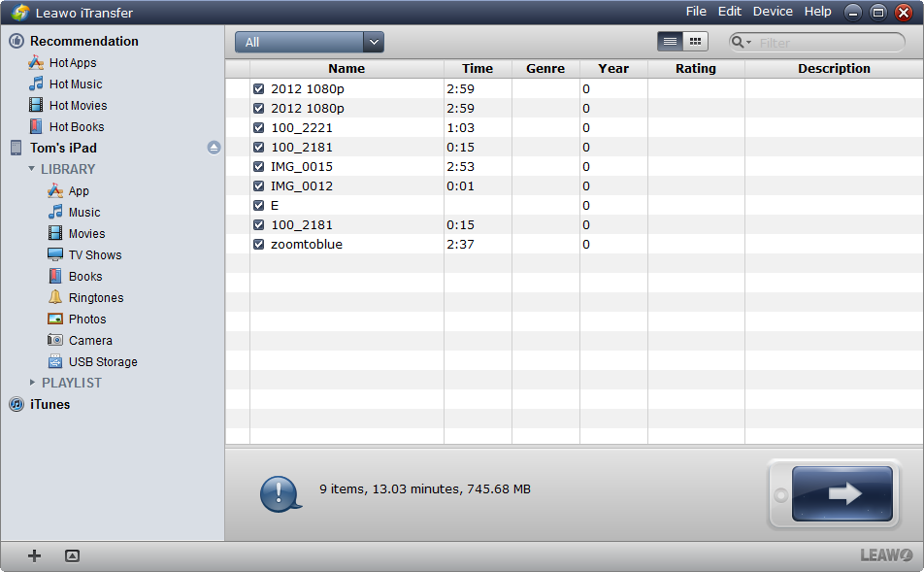Select the file name zoomtoblue
924x572 pixels.
click(x=307, y=244)
